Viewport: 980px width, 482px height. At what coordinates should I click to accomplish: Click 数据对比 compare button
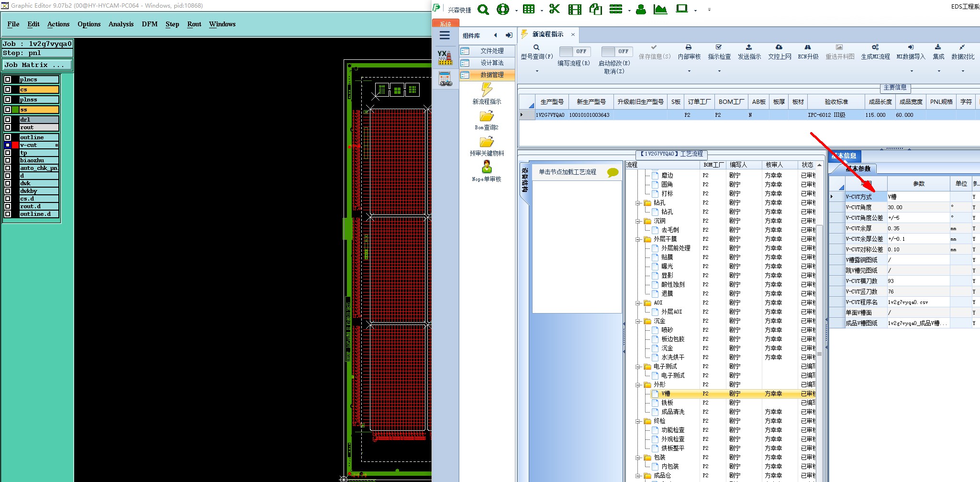(963, 52)
